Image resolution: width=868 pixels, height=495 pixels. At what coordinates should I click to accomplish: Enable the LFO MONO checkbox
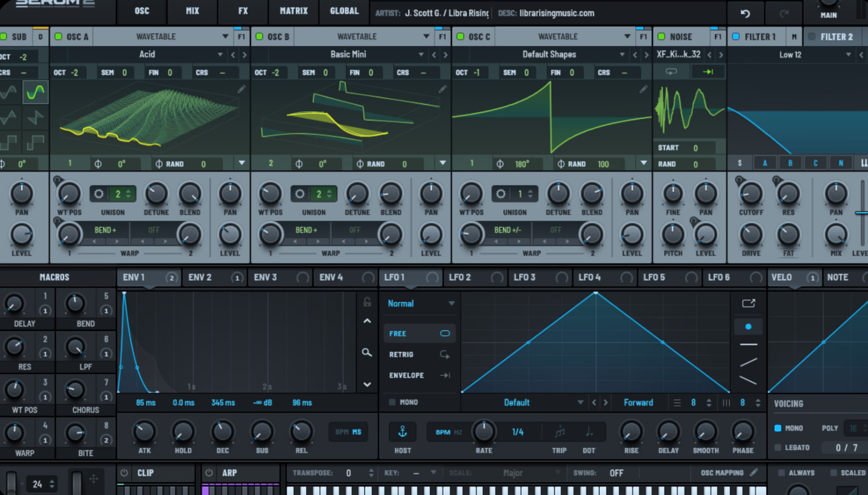click(x=392, y=402)
